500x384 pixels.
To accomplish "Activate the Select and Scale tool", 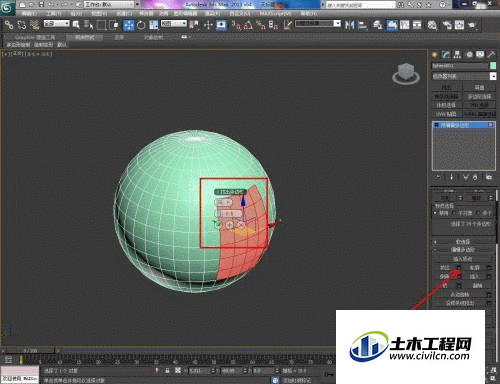I will pos(153,25).
